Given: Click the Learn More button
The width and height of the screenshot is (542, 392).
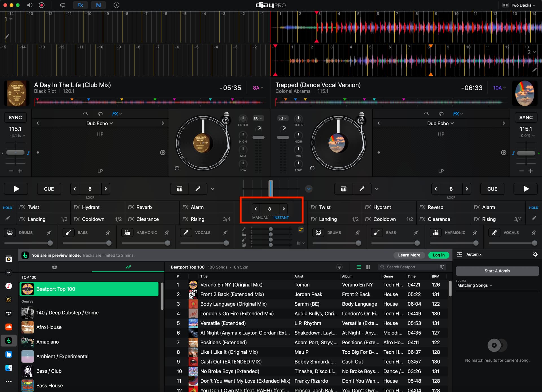Looking at the screenshot, I should pyautogui.click(x=409, y=255).
